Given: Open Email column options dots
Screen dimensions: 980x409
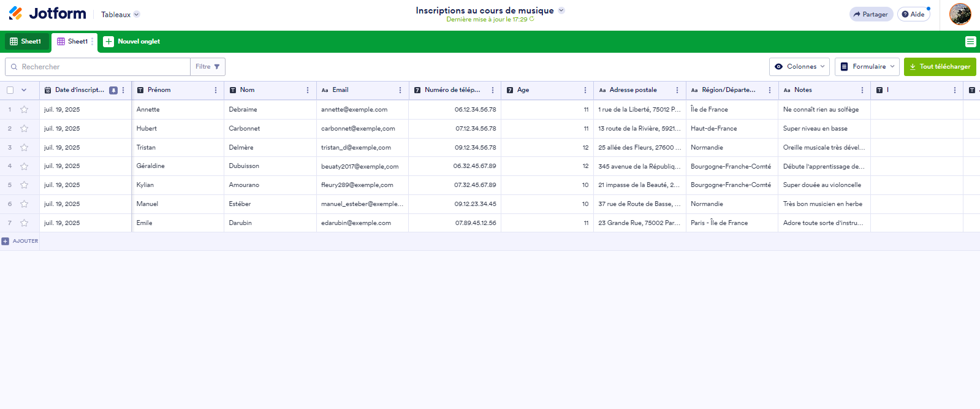Looking at the screenshot, I should pos(400,90).
